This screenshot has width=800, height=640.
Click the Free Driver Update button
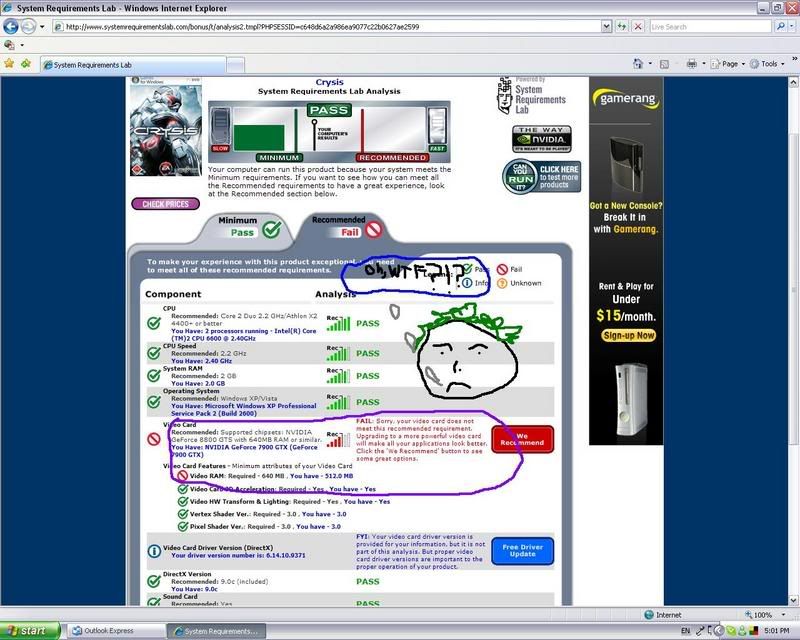pos(522,551)
